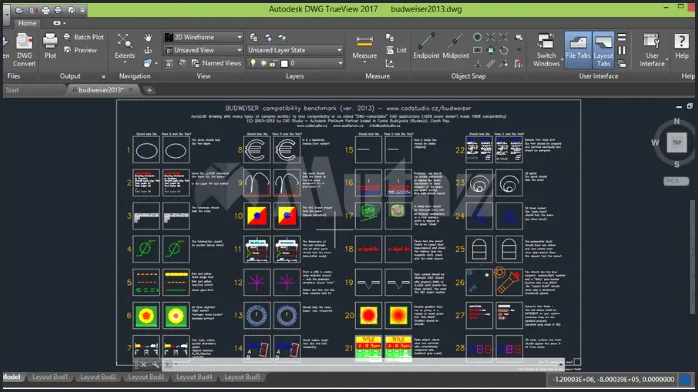Enable Tangent object snap icon
The image size is (698, 392).
pyautogui.click(x=503, y=50)
